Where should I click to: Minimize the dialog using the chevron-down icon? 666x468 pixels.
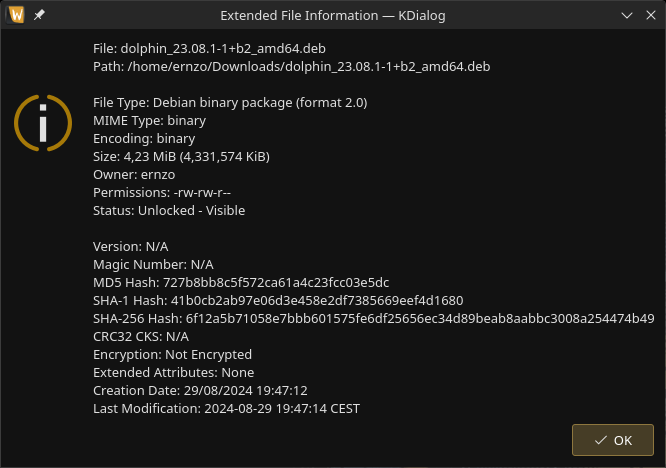tap(627, 16)
